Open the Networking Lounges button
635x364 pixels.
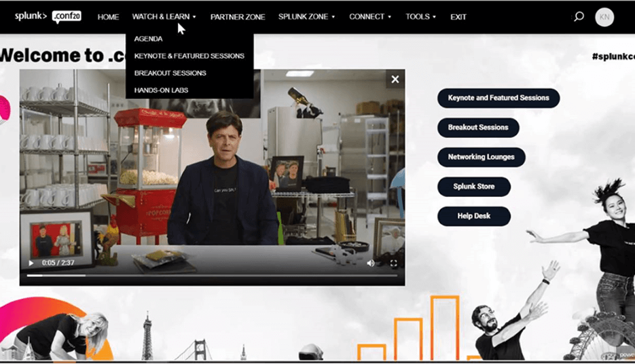481,157
